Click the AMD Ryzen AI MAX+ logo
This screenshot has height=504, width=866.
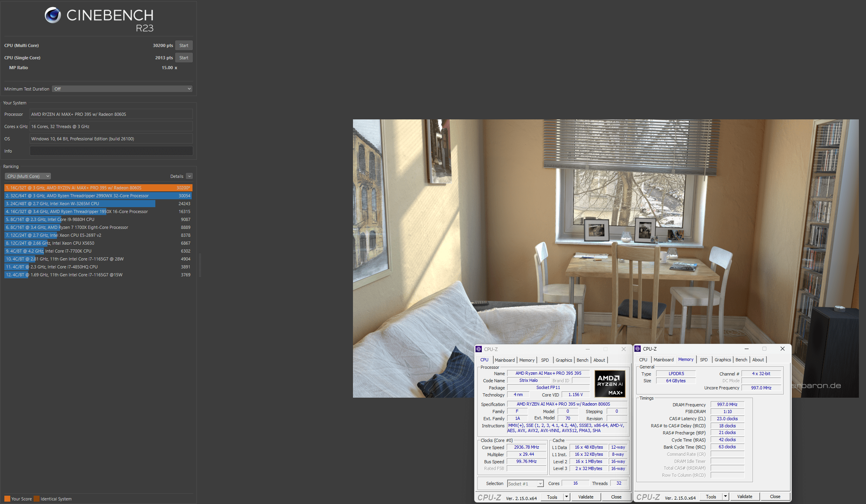coord(610,384)
